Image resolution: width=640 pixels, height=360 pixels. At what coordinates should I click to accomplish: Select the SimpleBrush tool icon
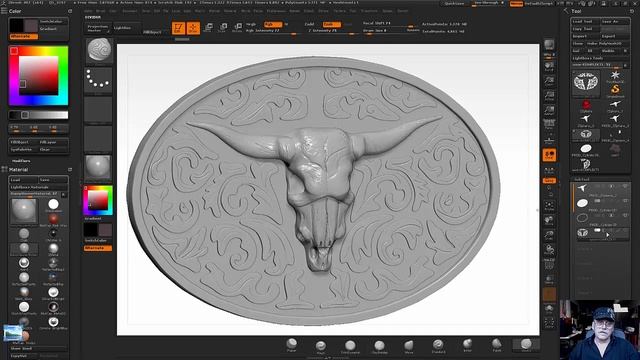point(615,91)
